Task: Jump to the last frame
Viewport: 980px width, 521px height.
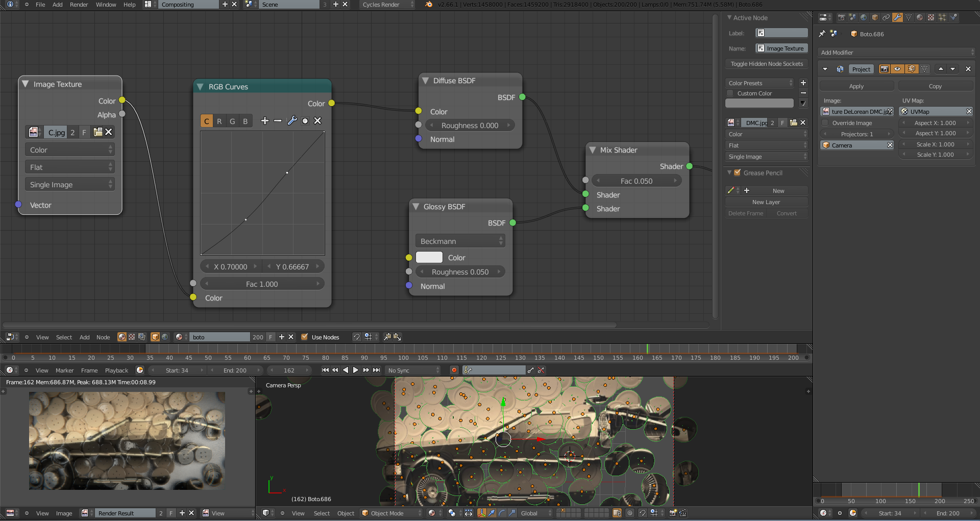Action: click(x=377, y=370)
